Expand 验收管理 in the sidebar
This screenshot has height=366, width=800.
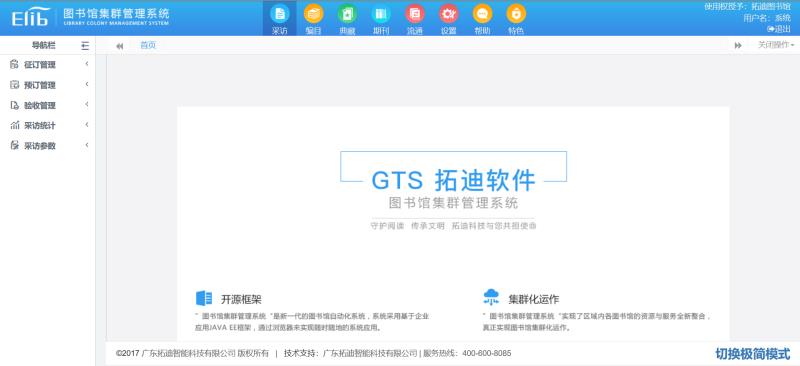click(x=48, y=105)
